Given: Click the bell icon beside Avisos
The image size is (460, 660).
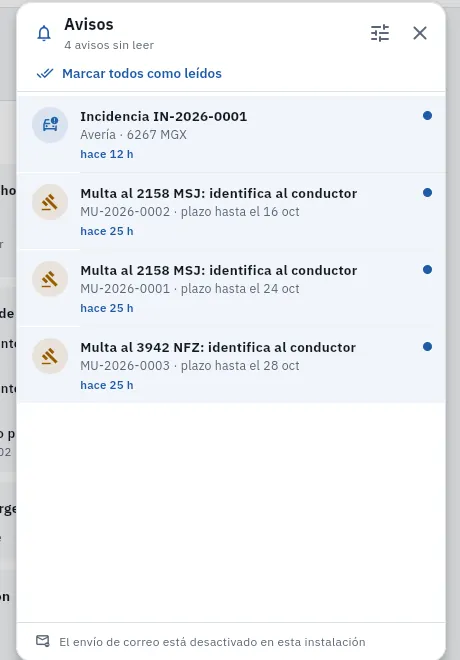Looking at the screenshot, I should (x=44, y=33).
